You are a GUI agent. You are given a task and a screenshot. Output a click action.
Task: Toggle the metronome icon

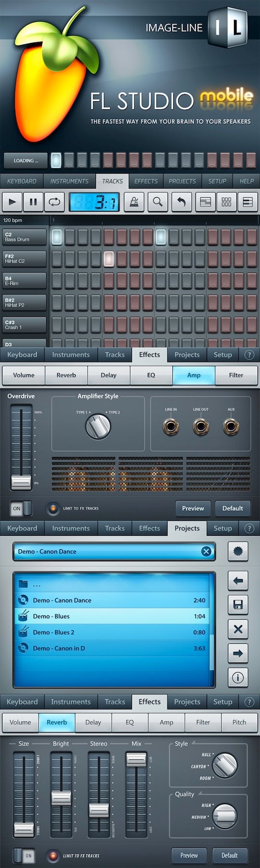click(134, 202)
